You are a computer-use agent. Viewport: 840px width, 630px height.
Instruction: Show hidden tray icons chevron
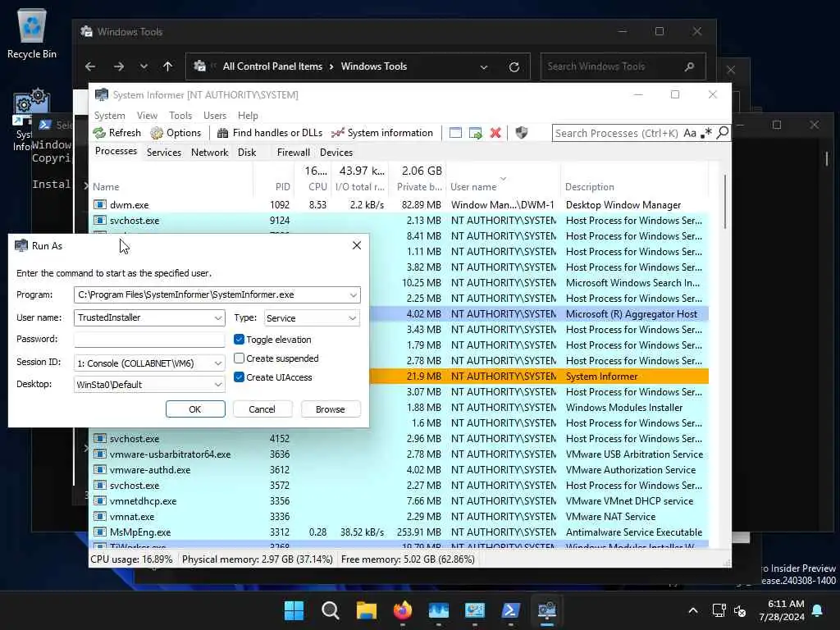[x=692, y=610]
